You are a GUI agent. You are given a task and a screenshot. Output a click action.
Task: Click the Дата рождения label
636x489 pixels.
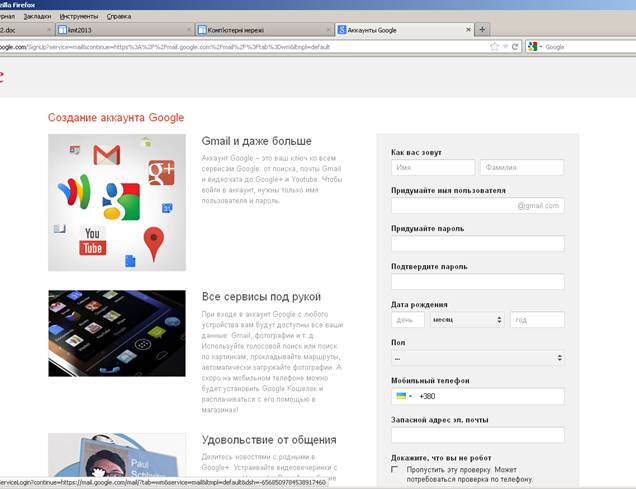pyautogui.click(x=419, y=305)
